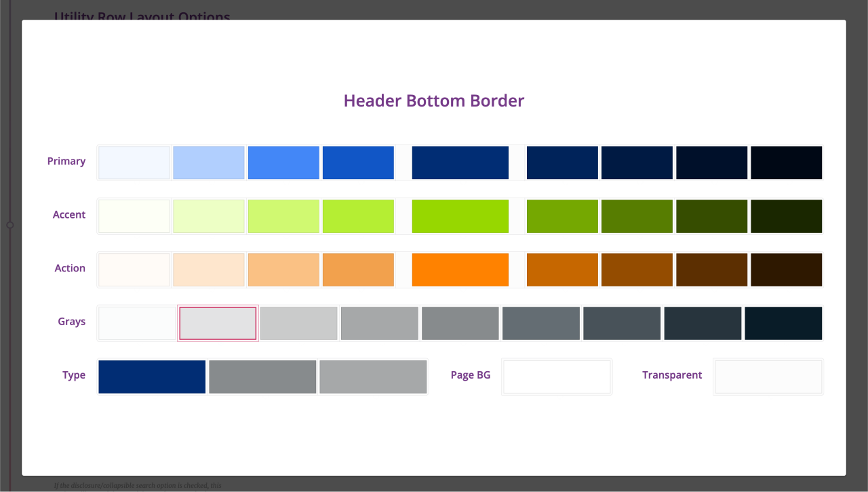Viewport: 868px width, 492px height.
Task: Select the currently highlighted light gray swatch
Action: coord(217,323)
